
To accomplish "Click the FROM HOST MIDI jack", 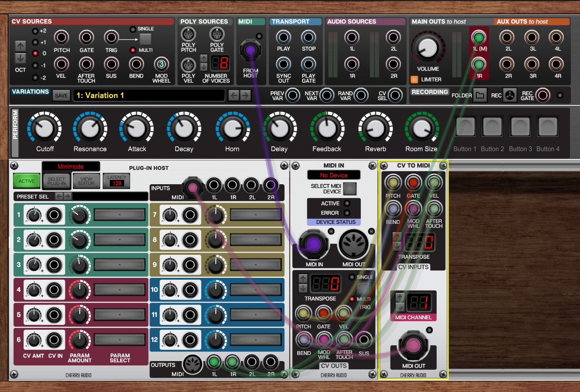I will [x=250, y=50].
